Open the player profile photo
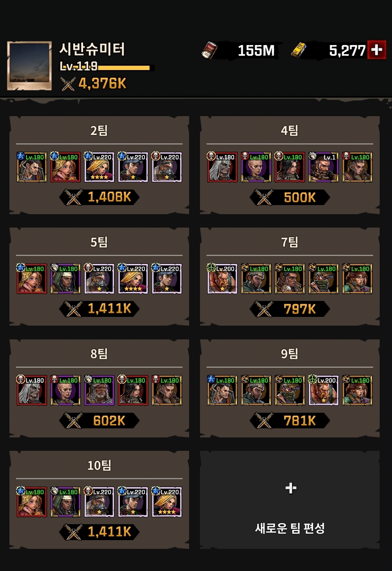The height and width of the screenshot is (571, 392). (29, 66)
